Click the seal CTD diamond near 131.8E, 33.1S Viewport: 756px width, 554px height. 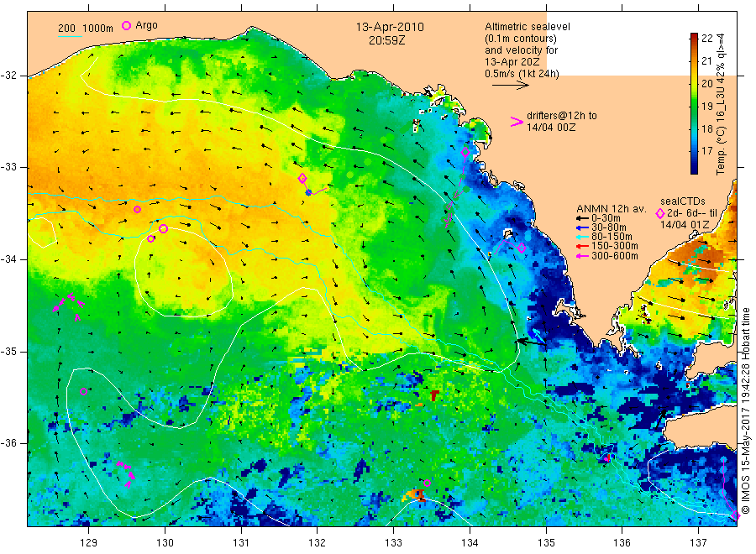pos(302,178)
